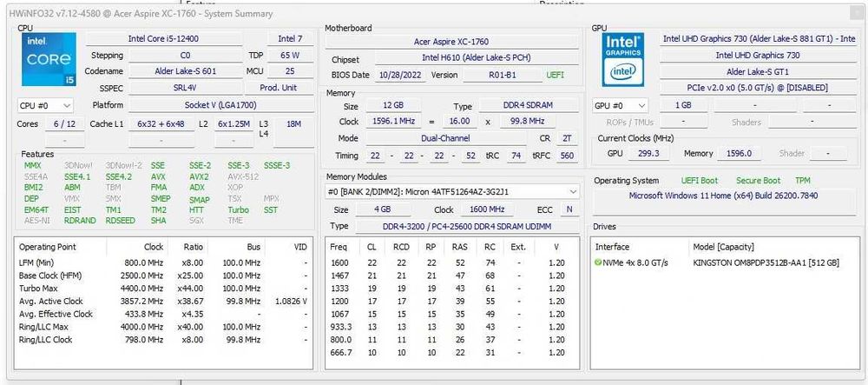
Task: Select the Turbo Max row
Action: click(163, 288)
